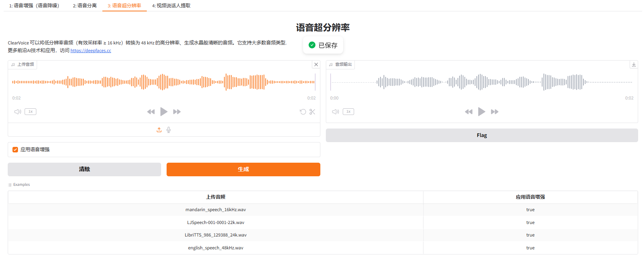This screenshot has width=644, height=260.
Task: Click the microphone record icon
Action: click(168, 130)
